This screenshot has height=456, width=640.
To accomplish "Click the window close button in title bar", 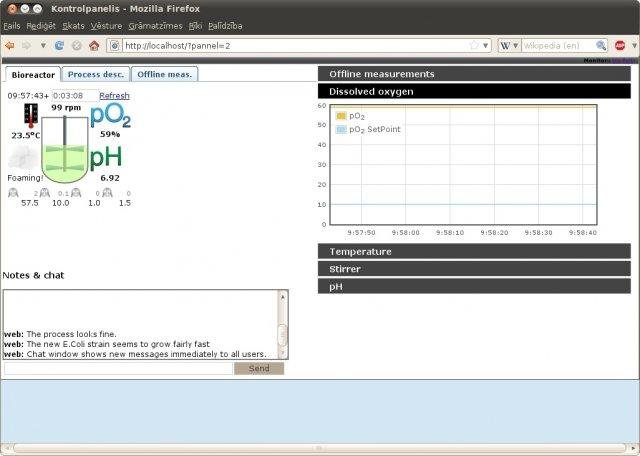I will pos(12,9).
